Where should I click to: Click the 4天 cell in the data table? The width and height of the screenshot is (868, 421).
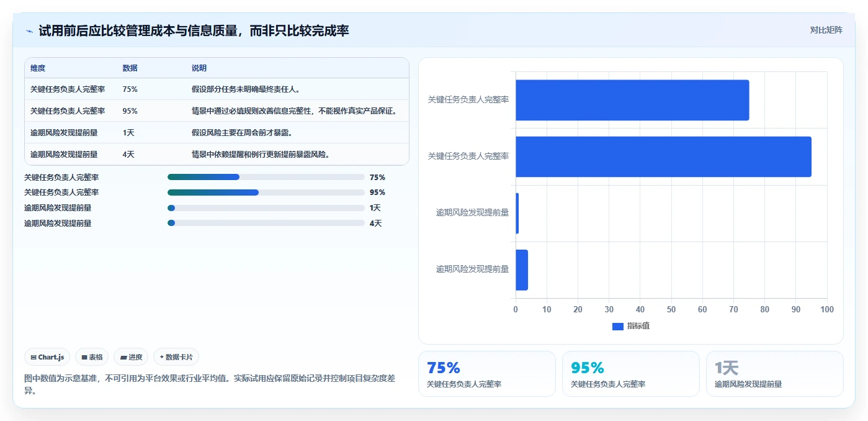coord(128,155)
